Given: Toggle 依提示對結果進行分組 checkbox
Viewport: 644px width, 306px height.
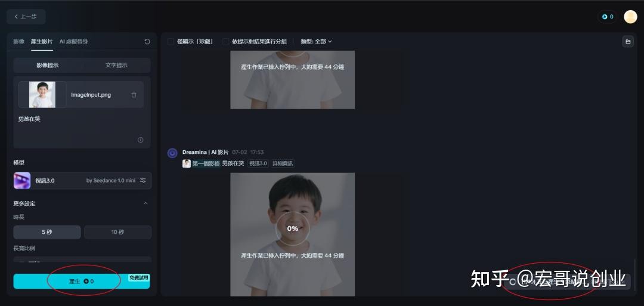Looking at the screenshot, I should tap(225, 42).
